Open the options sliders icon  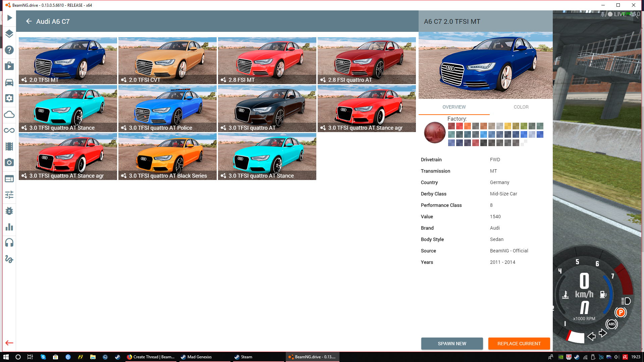9,195
